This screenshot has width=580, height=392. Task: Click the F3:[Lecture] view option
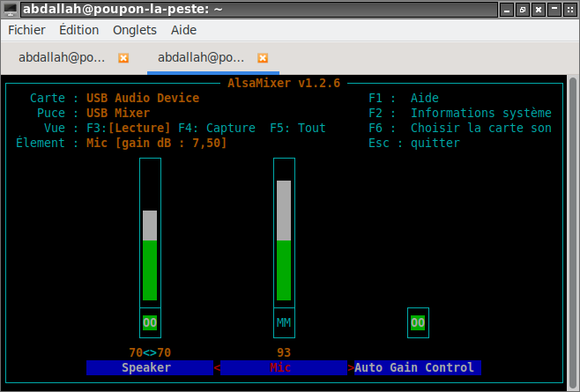pos(128,128)
